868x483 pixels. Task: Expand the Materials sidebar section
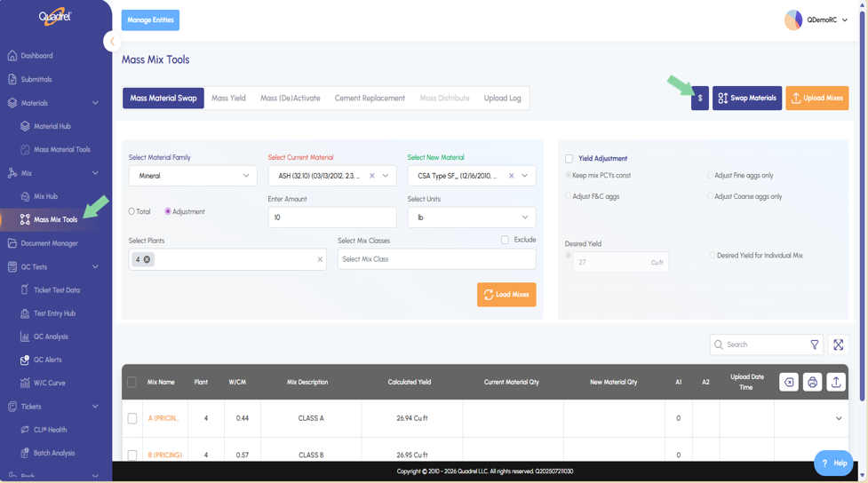95,103
